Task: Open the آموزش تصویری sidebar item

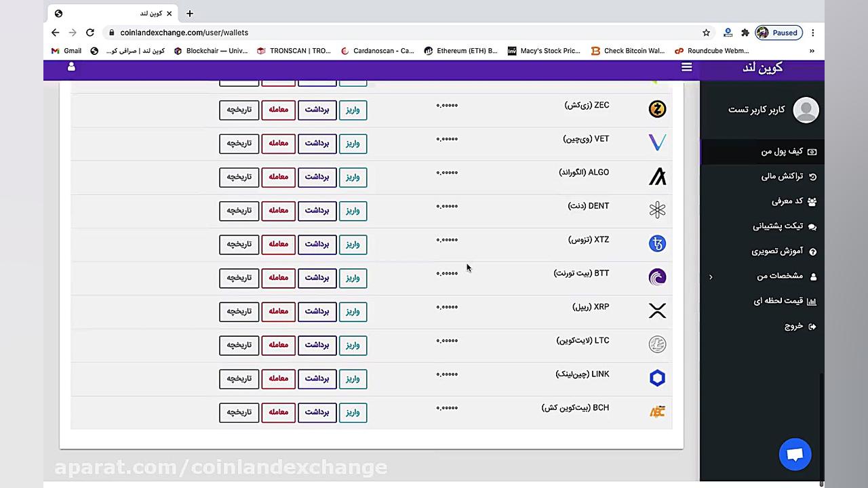Action: pyautogui.click(x=762, y=251)
